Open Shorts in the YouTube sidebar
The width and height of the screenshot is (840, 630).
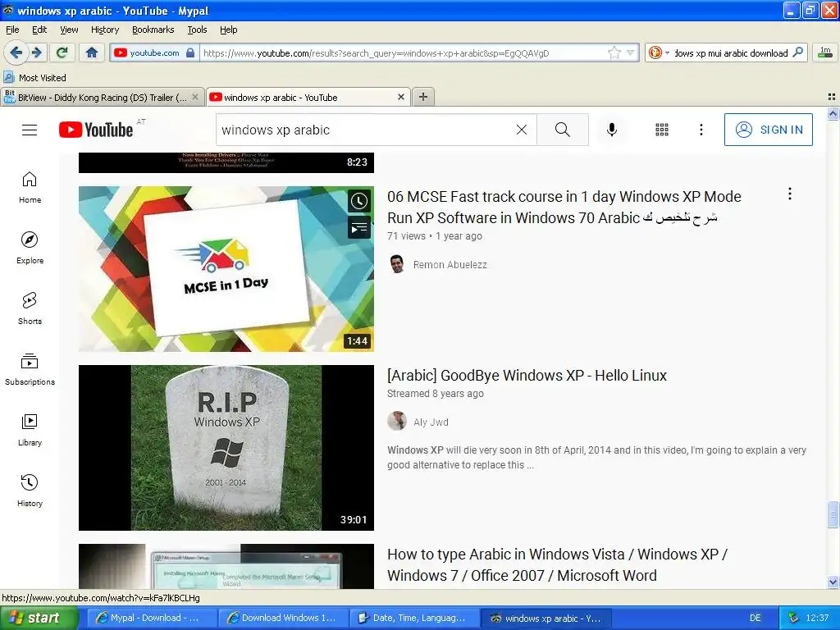click(30, 308)
